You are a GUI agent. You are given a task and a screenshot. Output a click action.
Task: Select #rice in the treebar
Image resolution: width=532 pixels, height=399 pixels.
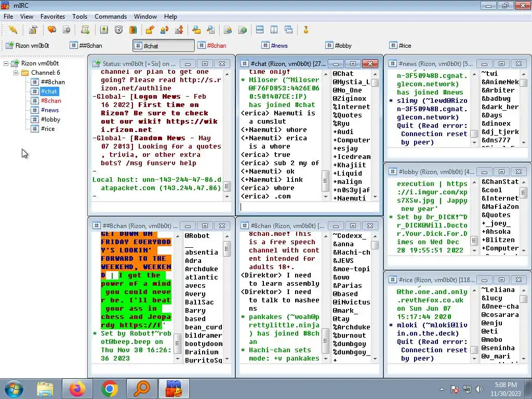point(47,129)
